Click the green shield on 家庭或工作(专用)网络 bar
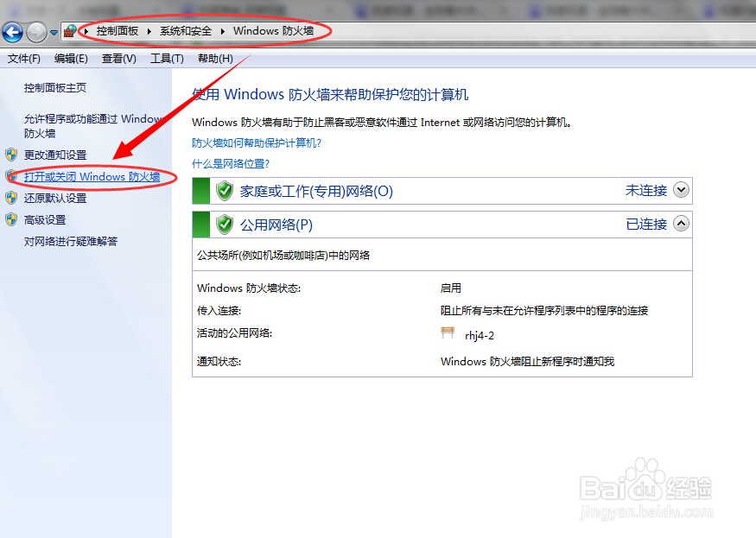 [x=223, y=190]
